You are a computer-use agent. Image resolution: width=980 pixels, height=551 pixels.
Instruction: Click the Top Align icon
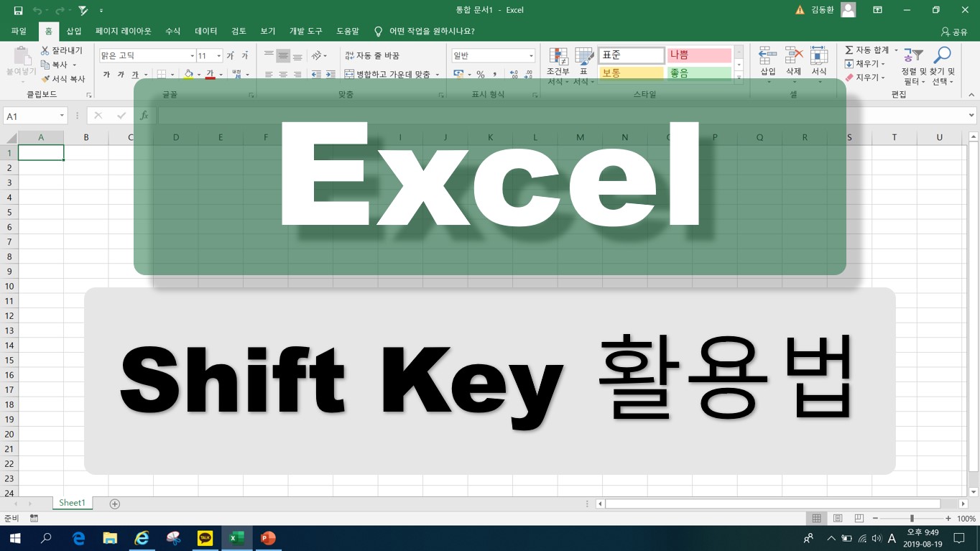(x=269, y=55)
